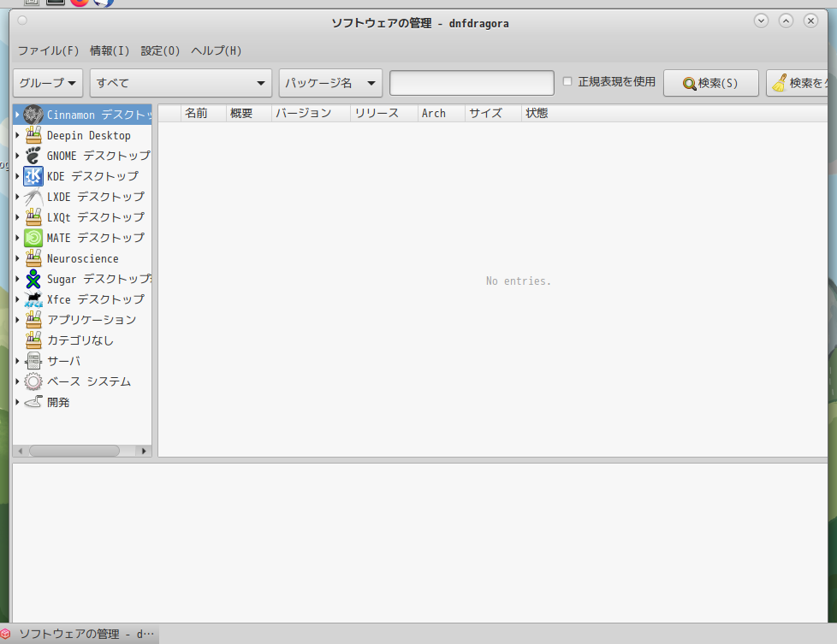Expand the Xfce デスクトップ tree node
The width and height of the screenshot is (837, 644).
tap(18, 299)
